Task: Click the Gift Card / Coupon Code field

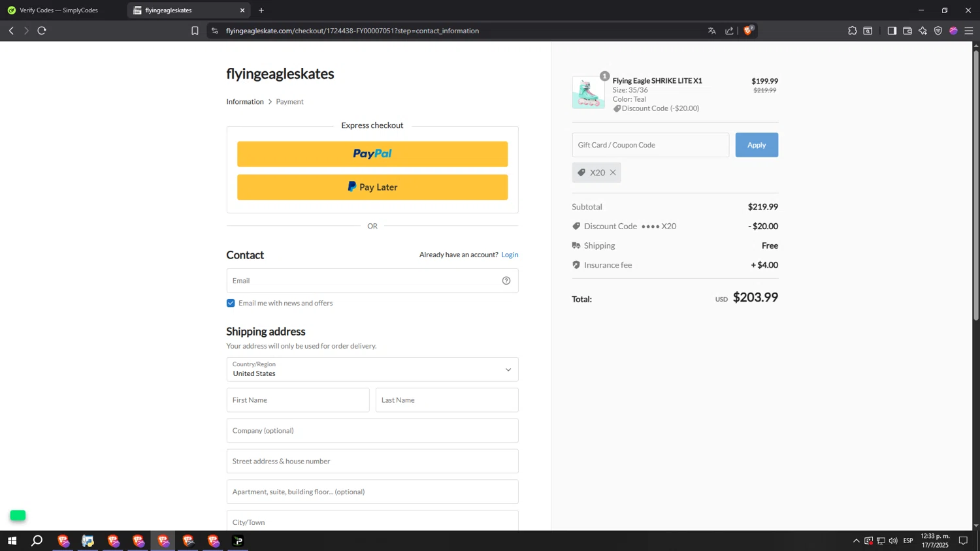Action: pos(651,145)
